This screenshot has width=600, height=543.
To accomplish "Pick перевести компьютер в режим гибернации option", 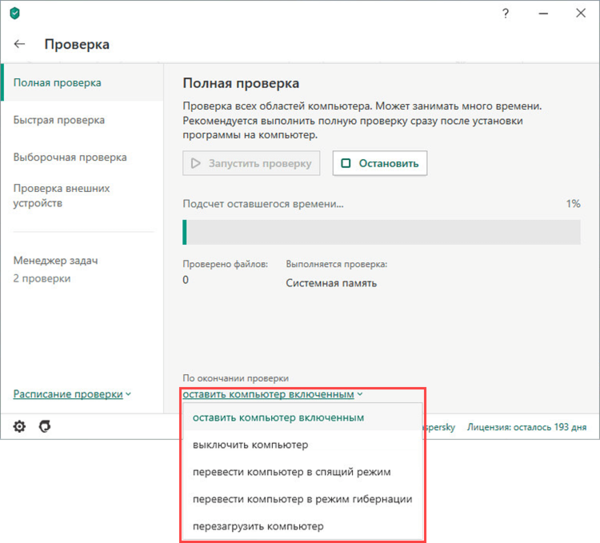I will tap(302, 498).
